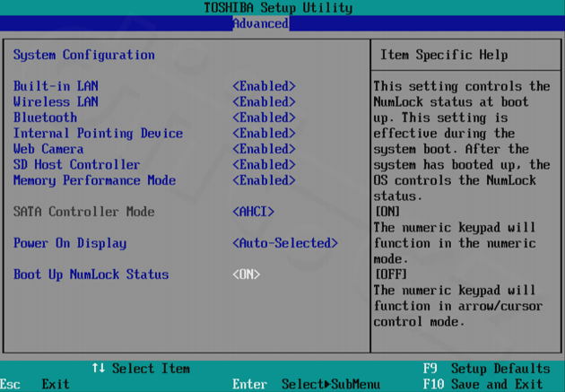Toggle the Web Camera Enabled value
The width and height of the screenshot is (565, 392).
[264, 149]
